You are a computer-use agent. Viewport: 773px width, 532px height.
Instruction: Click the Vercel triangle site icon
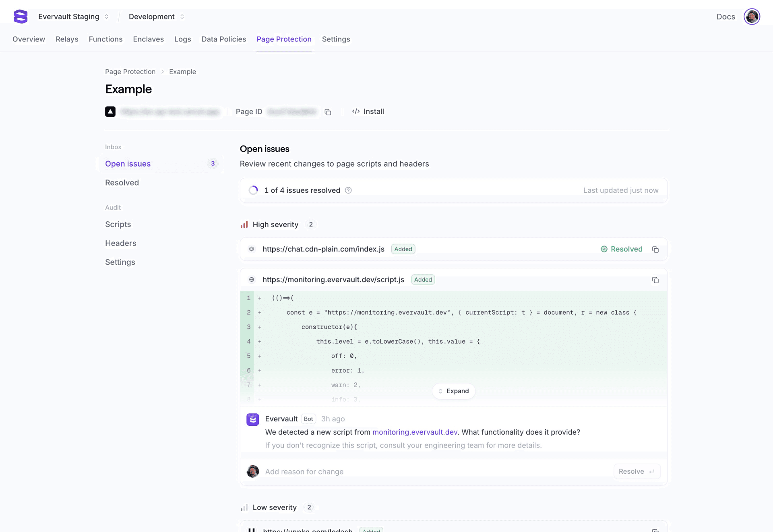coord(110,111)
